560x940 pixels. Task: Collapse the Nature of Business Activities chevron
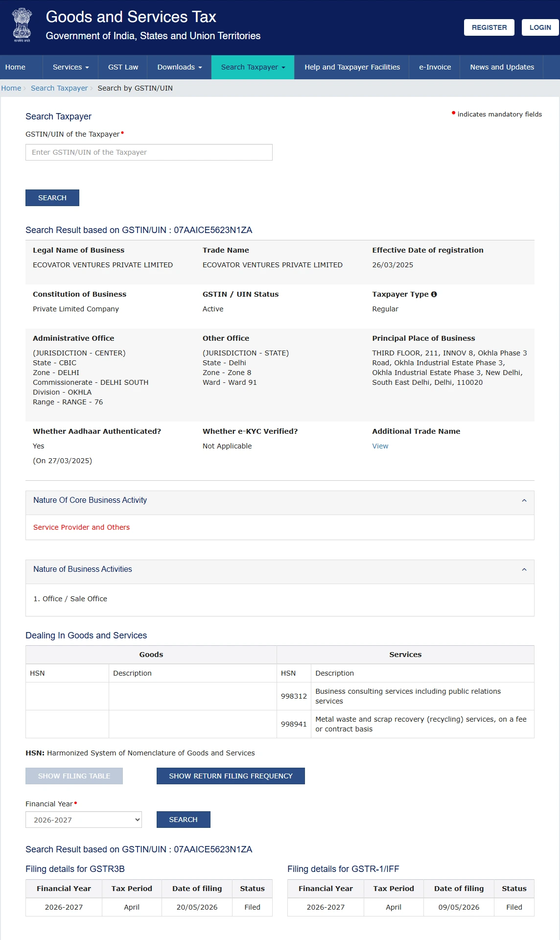(524, 569)
